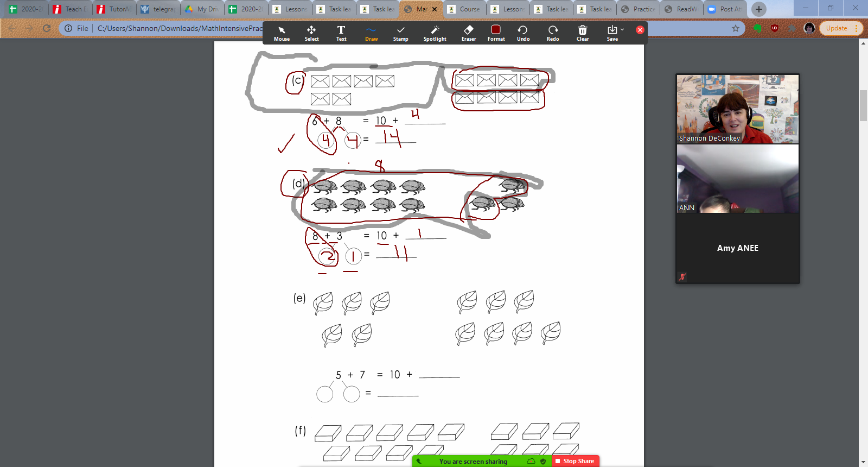868x467 pixels.
Task: Click the Lessons tab next to 2020-2
Action: 290,9
